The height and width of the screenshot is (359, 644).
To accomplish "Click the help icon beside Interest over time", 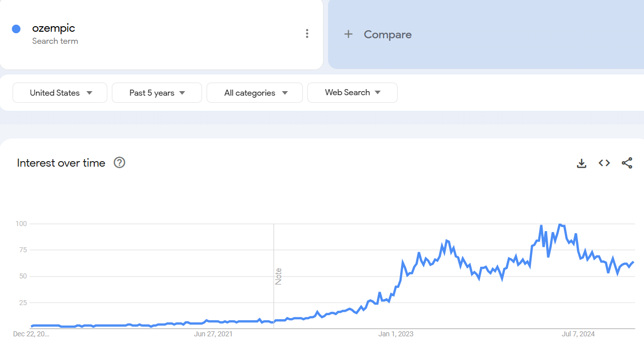I will coord(119,163).
